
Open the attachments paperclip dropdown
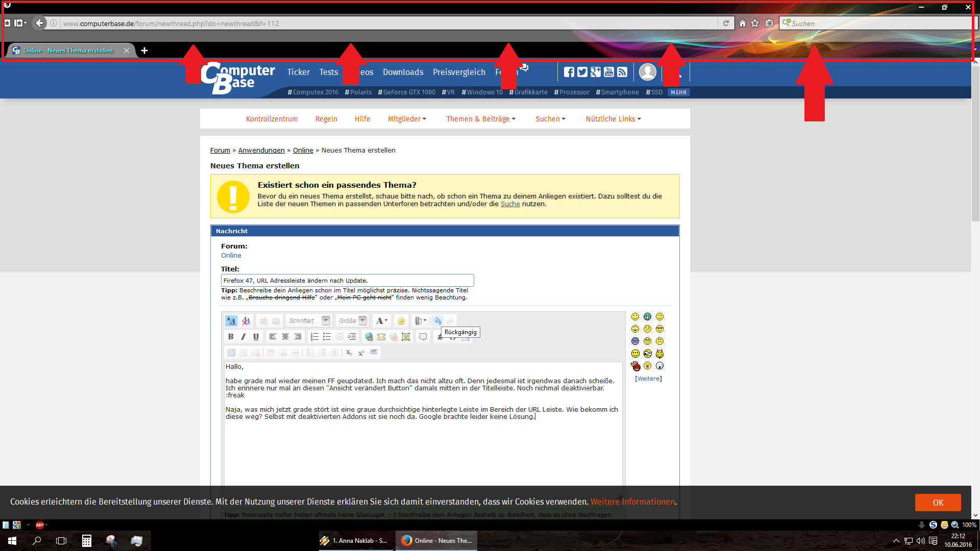point(420,321)
